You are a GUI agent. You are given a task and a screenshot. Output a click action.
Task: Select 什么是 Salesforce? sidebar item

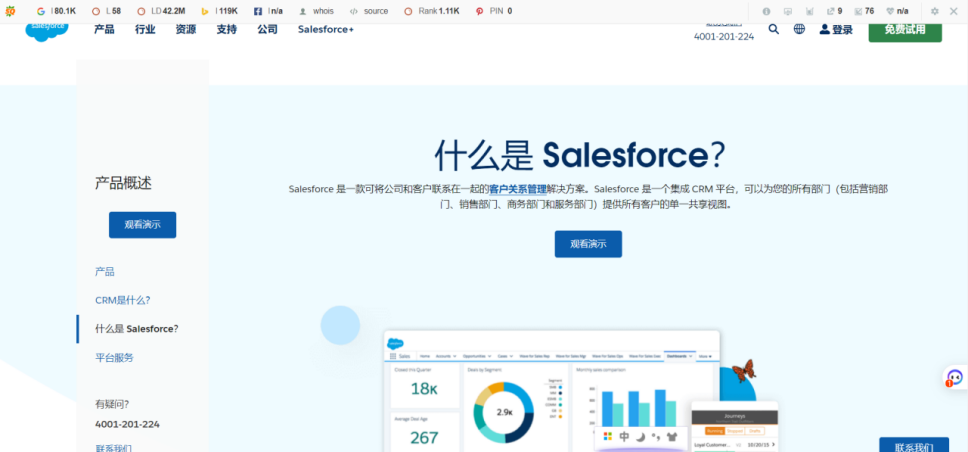click(x=137, y=329)
